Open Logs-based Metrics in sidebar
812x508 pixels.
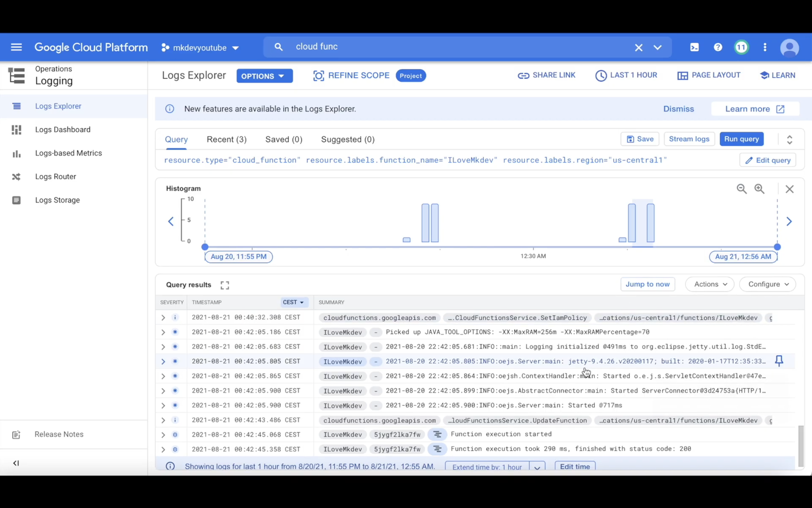click(73, 153)
